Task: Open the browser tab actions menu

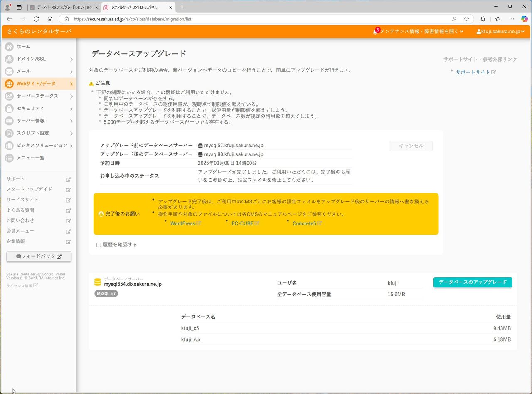Action: click(x=19, y=7)
